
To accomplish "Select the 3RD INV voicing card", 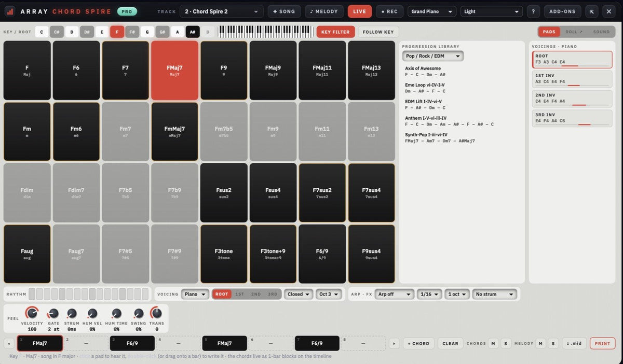I will click(x=573, y=118).
